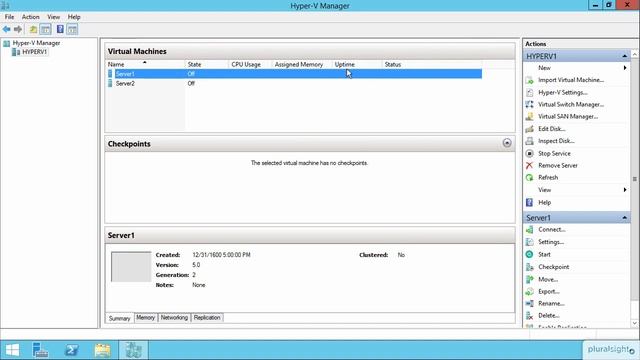This screenshot has height=360, width=640.
Task: Click the Help icon in Actions pane
Action: coord(529,202)
